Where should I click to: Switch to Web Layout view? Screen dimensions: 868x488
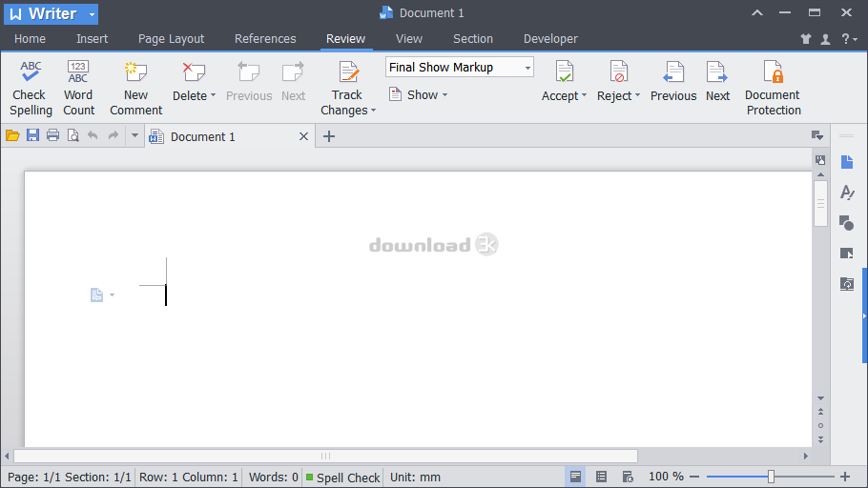tap(628, 477)
